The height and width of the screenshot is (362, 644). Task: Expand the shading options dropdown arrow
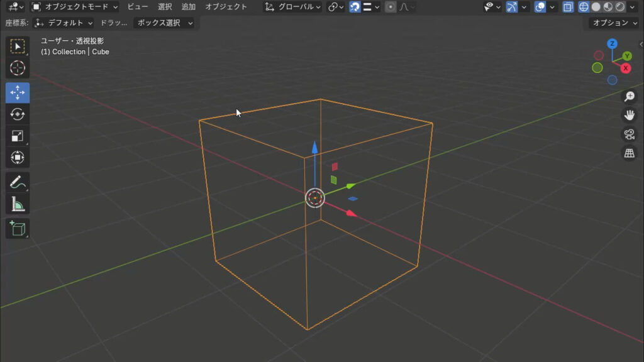coord(633,6)
